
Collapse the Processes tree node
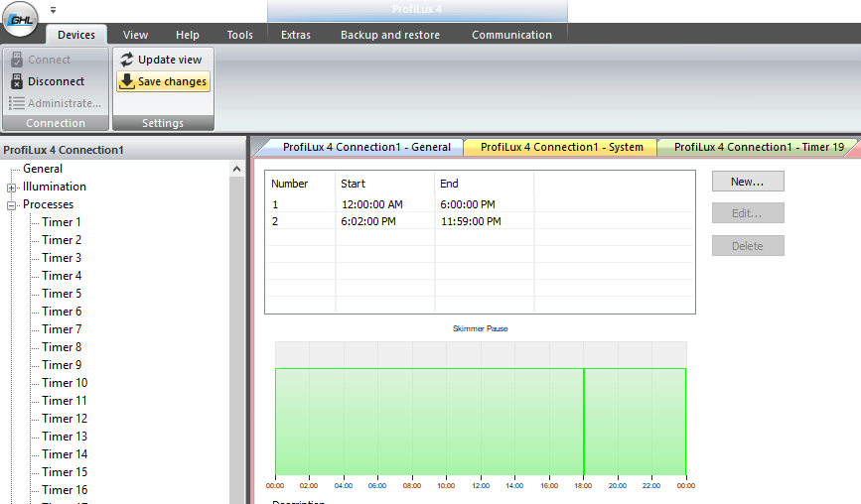coord(11,205)
